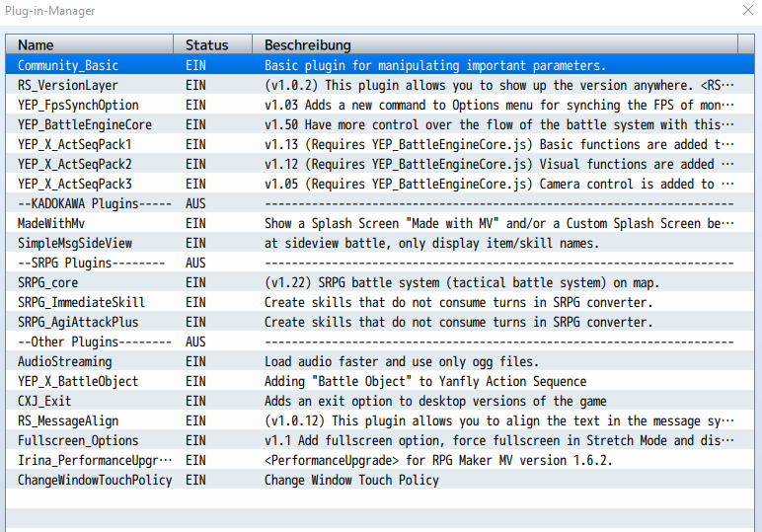Sort by the Status column header
The width and height of the screenshot is (762, 532).
[x=213, y=44]
